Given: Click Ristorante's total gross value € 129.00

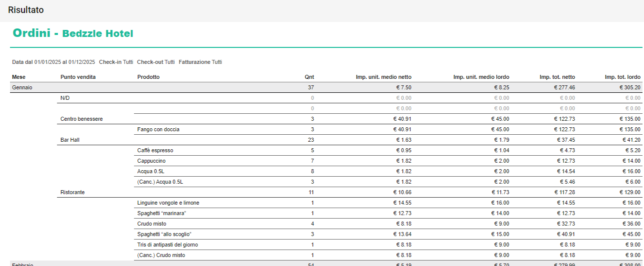Looking at the screenshot, I should tap(629, 192).
